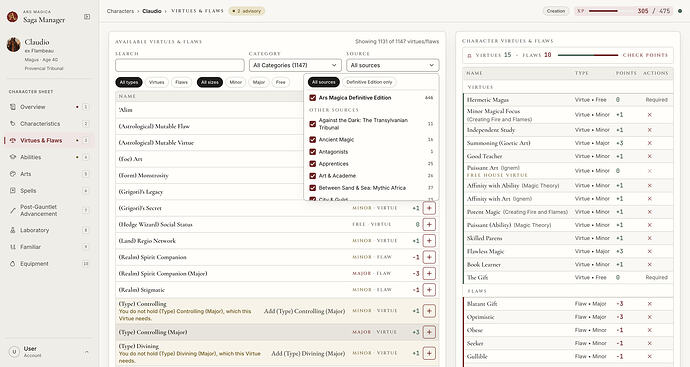690x367 pixels.
Task: Select the All sizes filter chip
Action: [210, 82]
